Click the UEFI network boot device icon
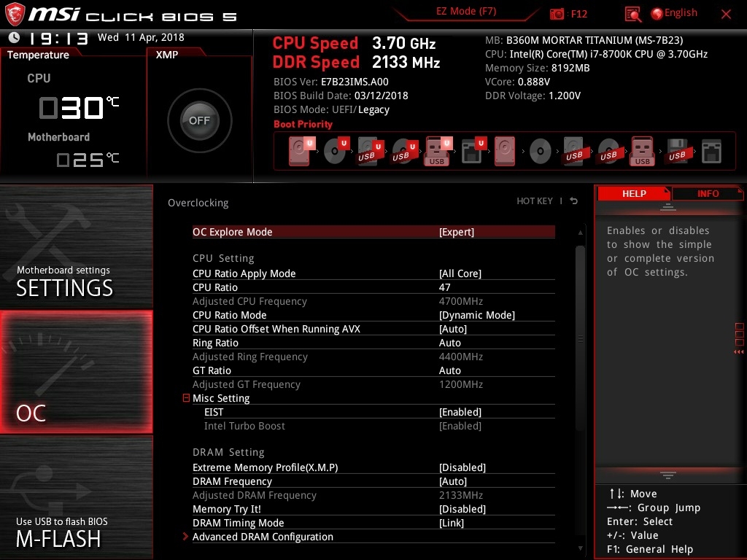Viewport: 747px width, 560px height. tap(474, 151)
